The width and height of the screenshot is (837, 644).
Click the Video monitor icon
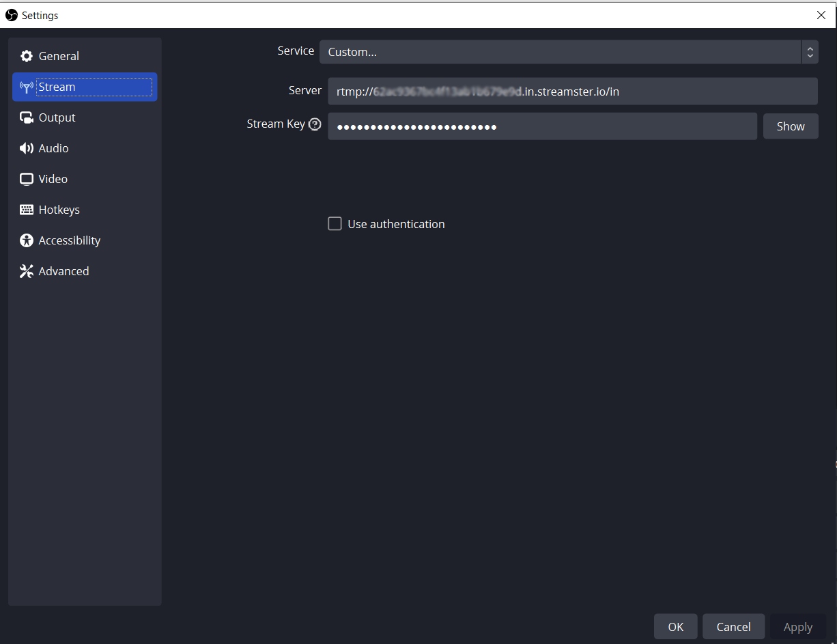[x=26, y=178]
